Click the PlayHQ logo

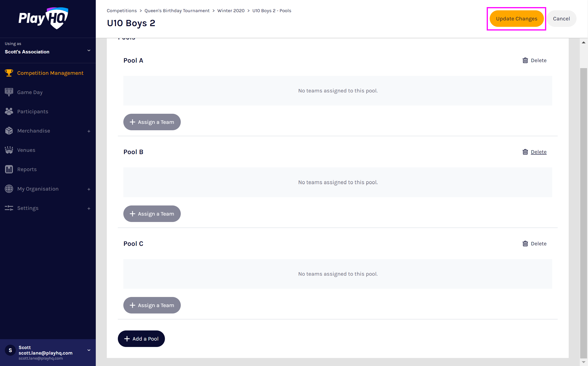click(43, 18)
